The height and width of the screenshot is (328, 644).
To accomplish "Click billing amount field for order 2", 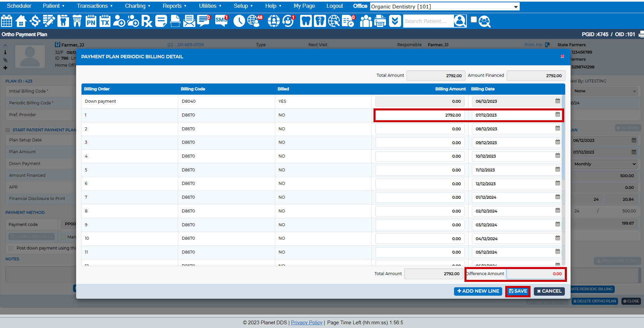I will point(420,129).
